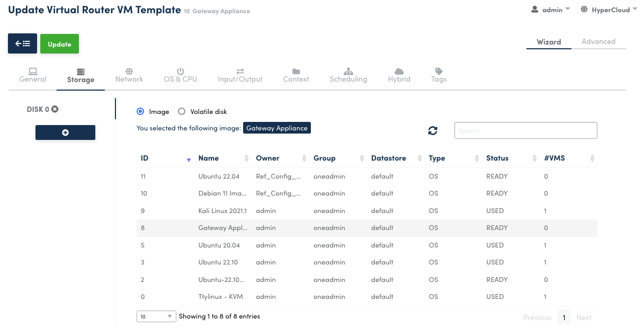Viewport: 644px width, 327px height.
Task: Click the image Search input field
Action: (x=525, y=130)
